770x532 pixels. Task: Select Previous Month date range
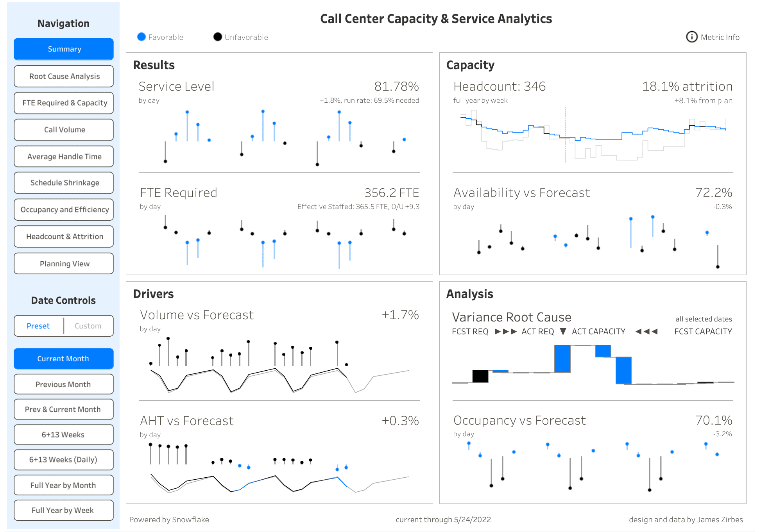coord(63,384)
